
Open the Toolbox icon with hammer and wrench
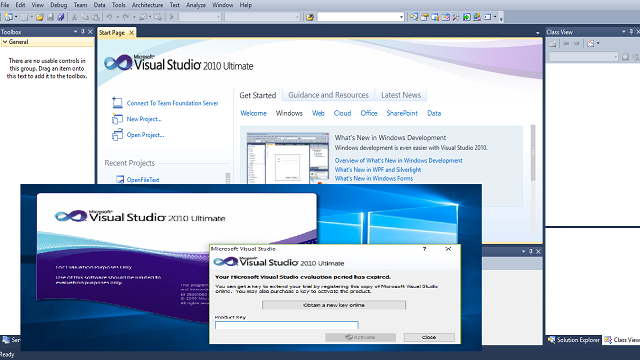456,17
